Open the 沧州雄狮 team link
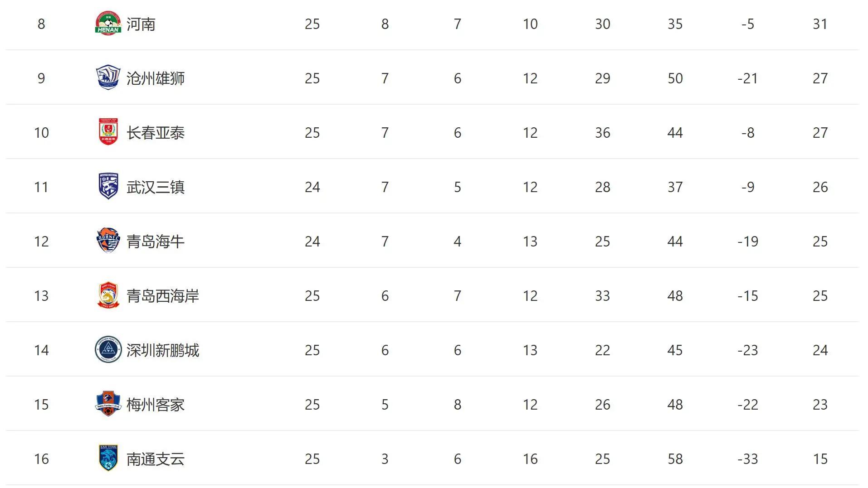The height and width of the screenshot is (488, 868). tap(155, 78)
